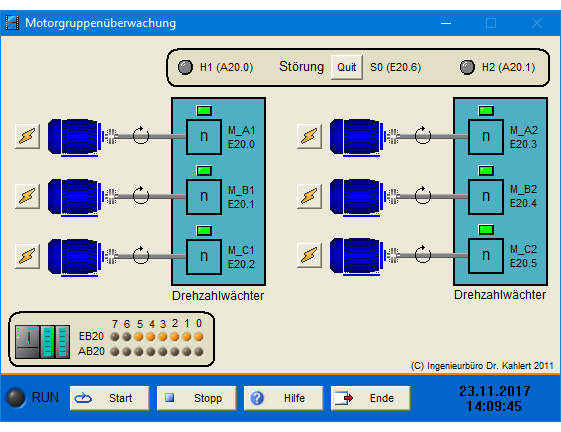Click the PLC hardware module icon
Viewport: 561px width, 432px height.
coord(43,342)
